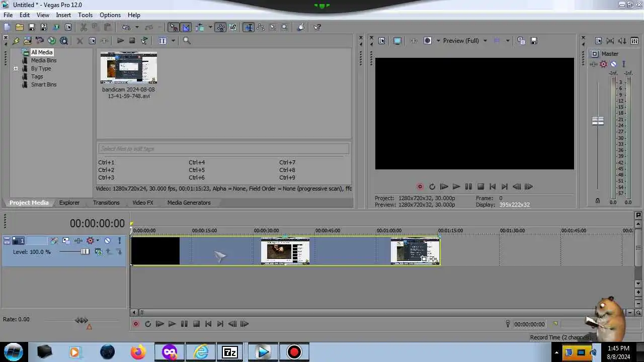This screenshot has width=644, height=362.
Task: Click the Search Media Bins magnifier icon
Action: (187, 41)
